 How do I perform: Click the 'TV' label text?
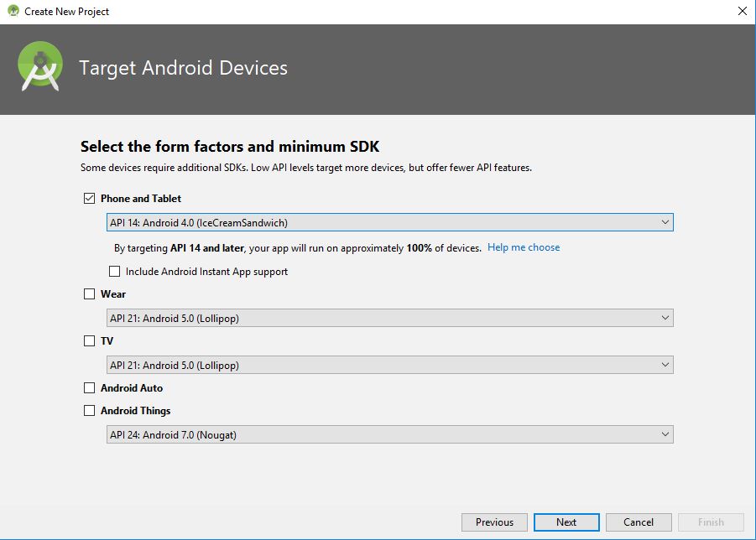click(107, 341)
